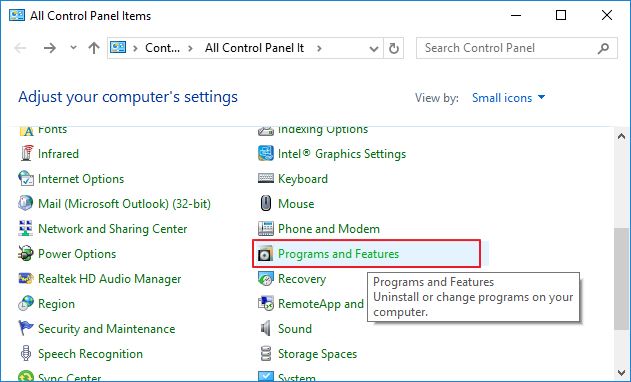
Task: Open the Storage Spaces link
Action: pyautogui.click(x=317, y=354)
